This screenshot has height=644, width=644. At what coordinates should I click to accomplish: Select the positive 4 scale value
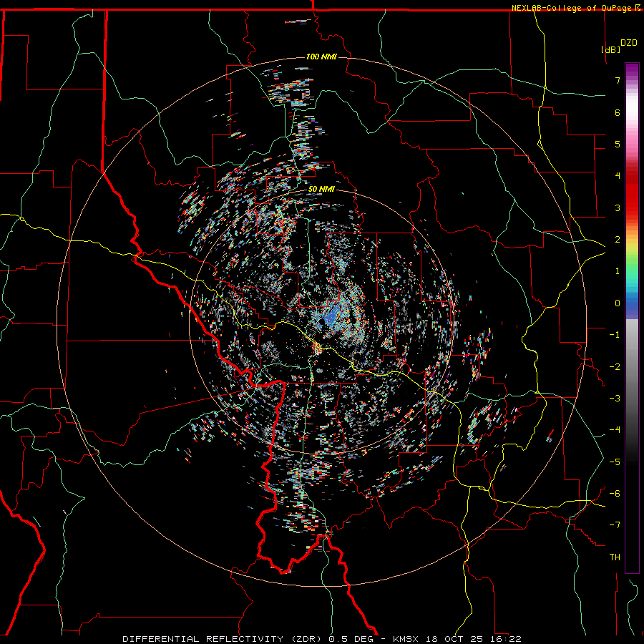click(618, 176)
